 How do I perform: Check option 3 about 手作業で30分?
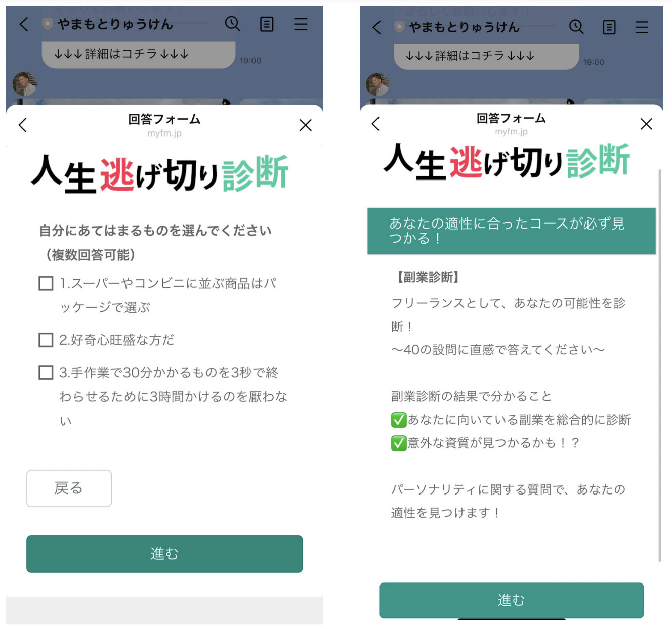[x=46, y=373]
